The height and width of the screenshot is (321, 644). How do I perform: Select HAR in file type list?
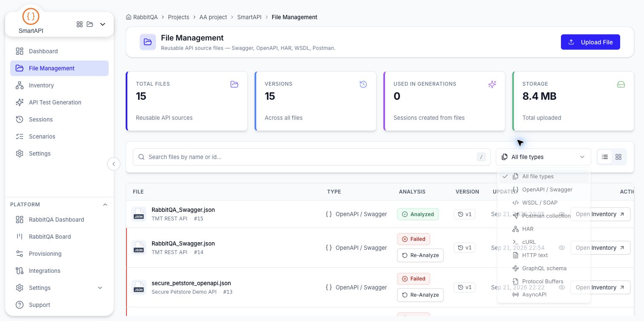[543, 229]
